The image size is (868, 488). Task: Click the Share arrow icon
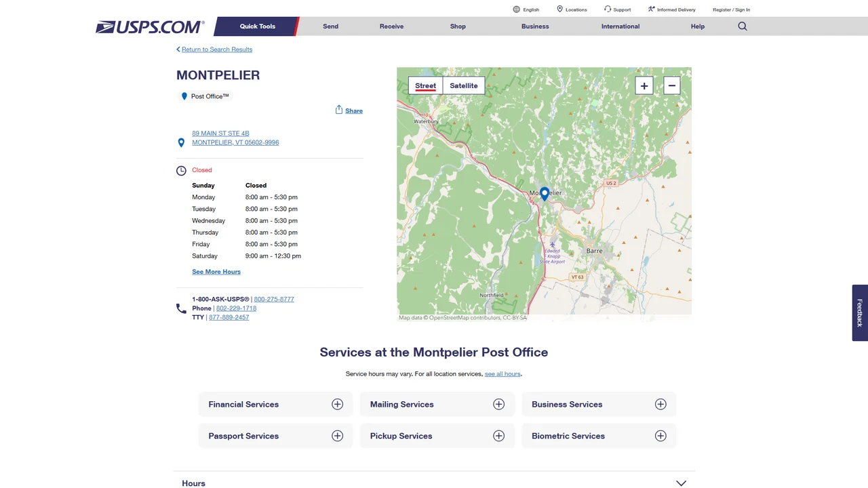click(339, 110)
